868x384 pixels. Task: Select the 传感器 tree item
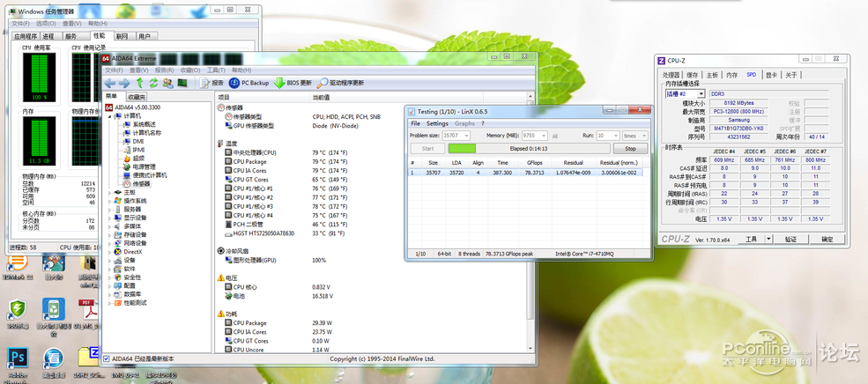137,184
